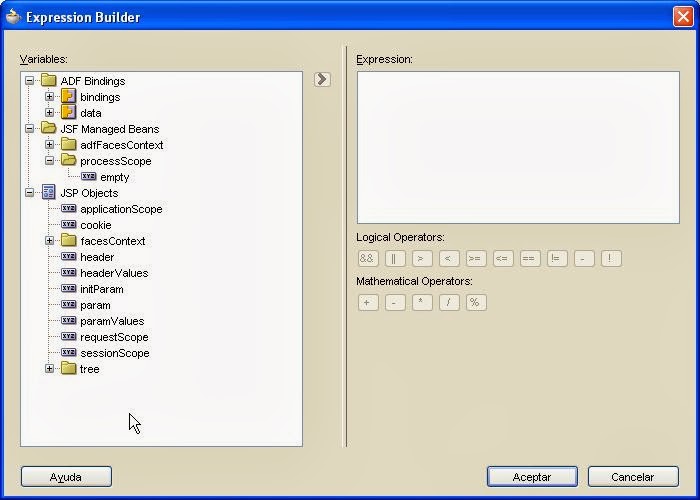Select the cookie label
700x500 pixels.
tap(96, 225)
